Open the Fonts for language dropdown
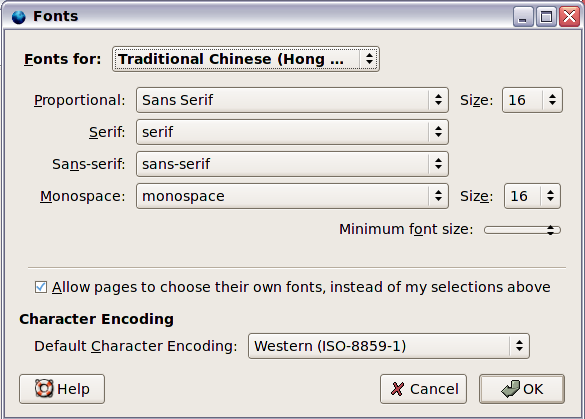 click(246, 59)
